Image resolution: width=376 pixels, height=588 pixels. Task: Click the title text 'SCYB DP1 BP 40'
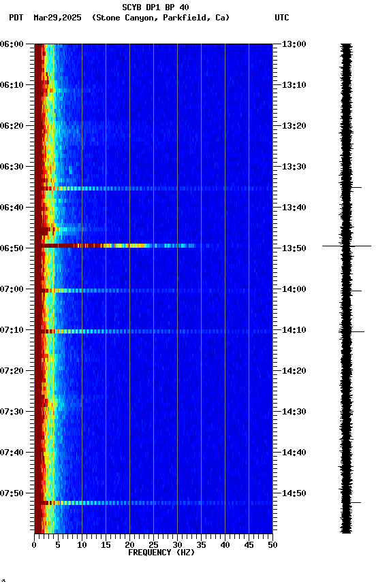tap(155, 7)
